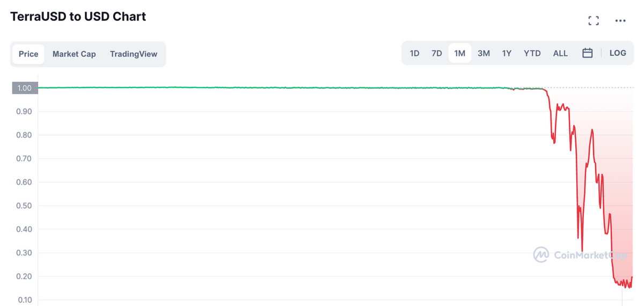Open the three-dot more options menu
Image resolution: width=644 pixels, height=306 pixels.
620,21
